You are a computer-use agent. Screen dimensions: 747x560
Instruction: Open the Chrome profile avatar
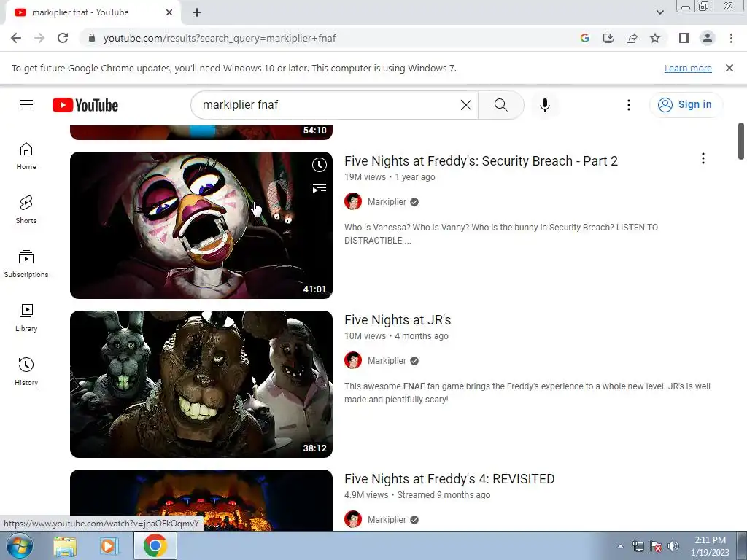point(708,38)
